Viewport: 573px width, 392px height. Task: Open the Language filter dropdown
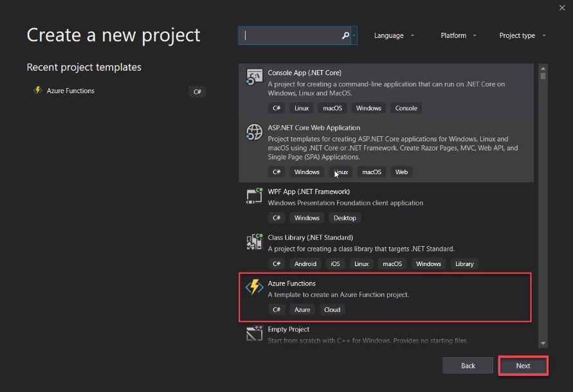click(x=394, y=35)
